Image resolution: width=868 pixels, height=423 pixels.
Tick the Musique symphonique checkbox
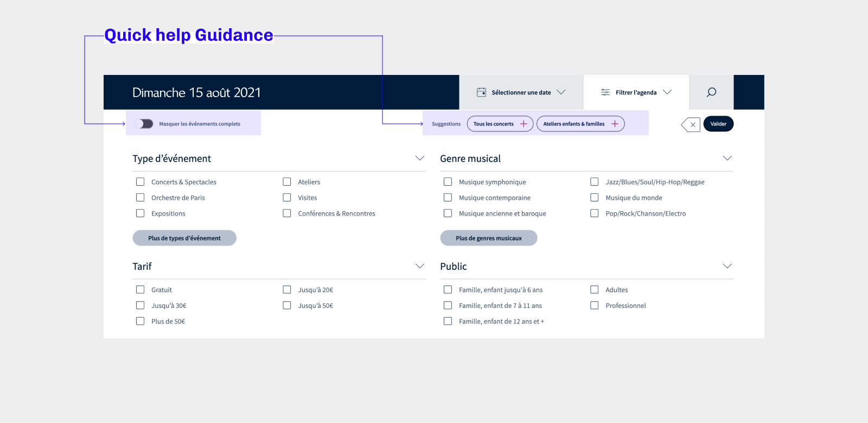448,182
